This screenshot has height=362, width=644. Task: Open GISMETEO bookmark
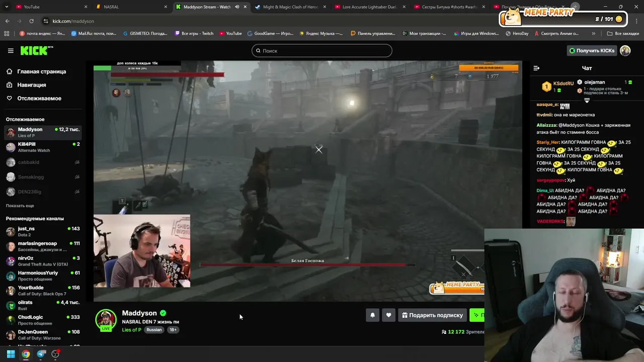coord(145,34)
